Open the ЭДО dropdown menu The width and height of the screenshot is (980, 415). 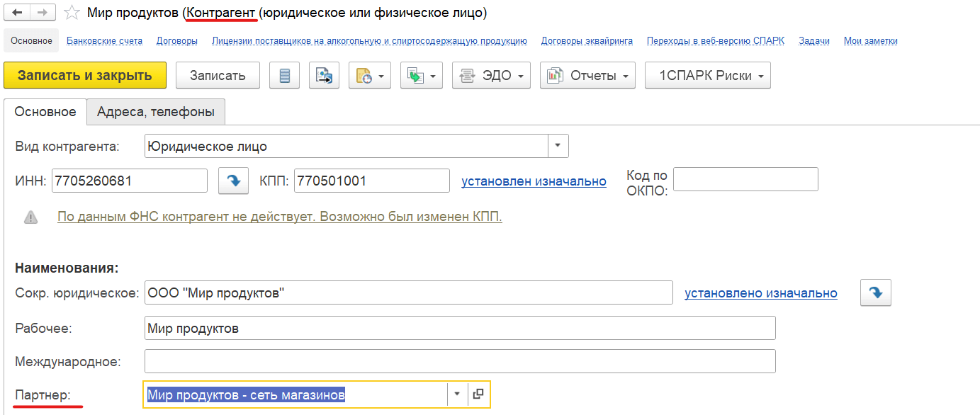point(491,76)
